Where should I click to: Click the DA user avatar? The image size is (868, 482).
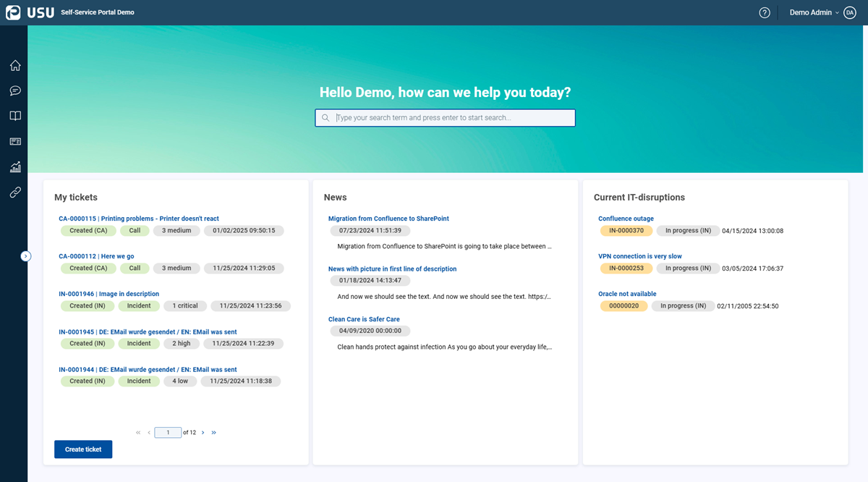coord(850,12)
